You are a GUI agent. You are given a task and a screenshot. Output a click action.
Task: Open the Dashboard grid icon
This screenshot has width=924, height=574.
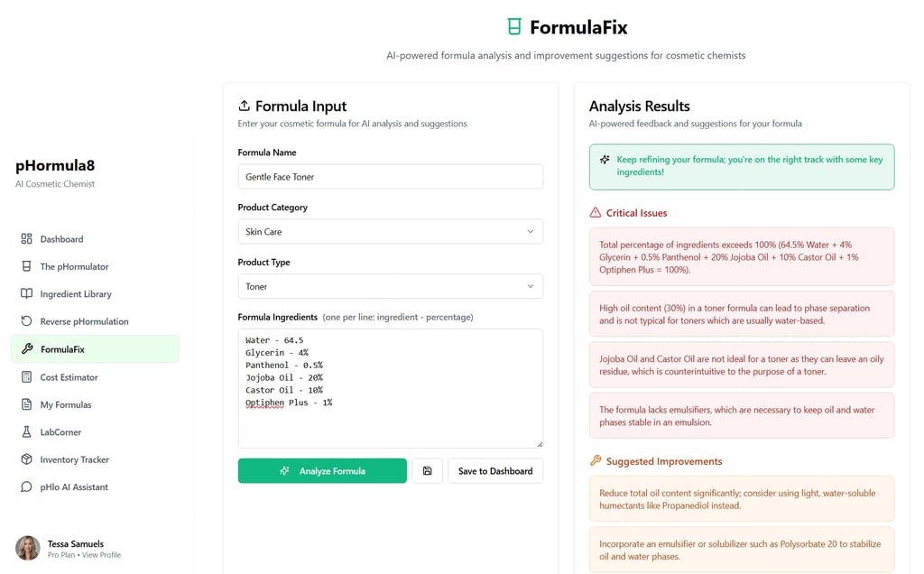pos(26,238)
